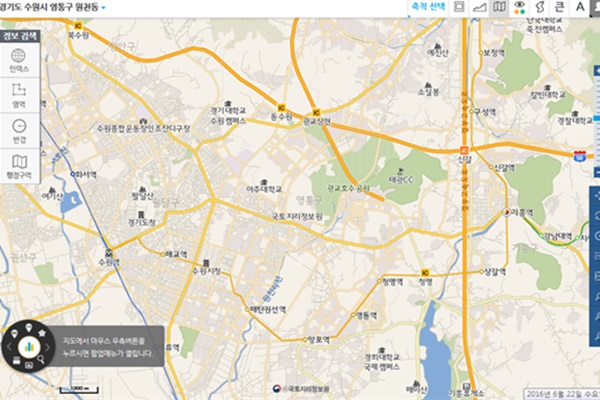
Task: Click the 상갈역 station label
Action: (495, 272)
